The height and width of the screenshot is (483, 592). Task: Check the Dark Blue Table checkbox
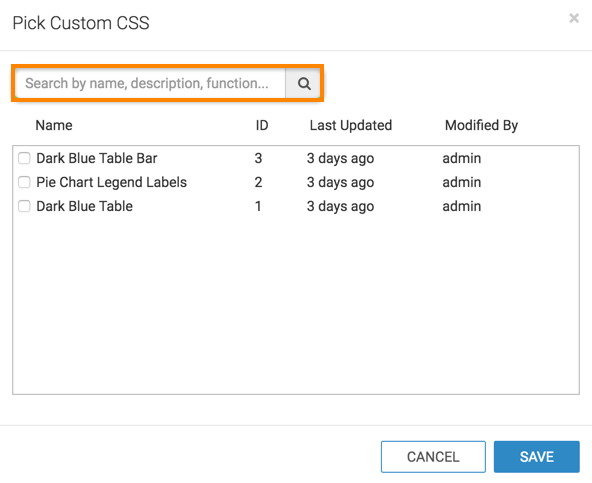(24, 207)
